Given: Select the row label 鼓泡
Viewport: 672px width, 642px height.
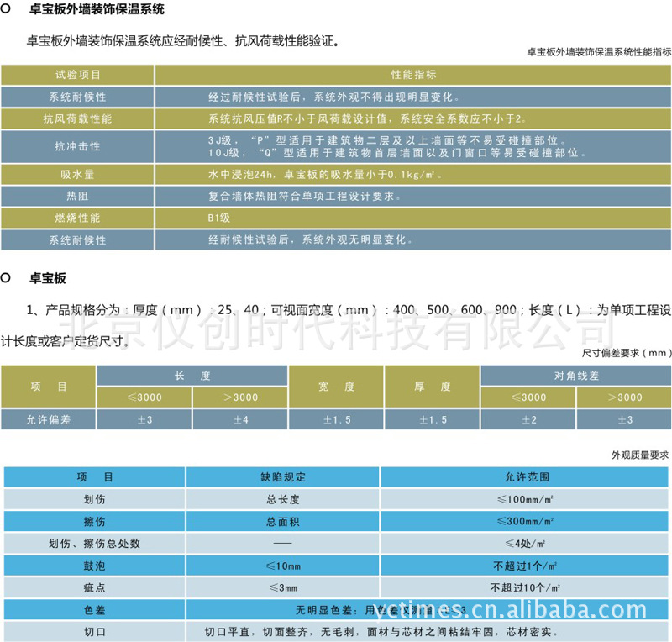Looking at the screenshot, I should tap(94, 566).
